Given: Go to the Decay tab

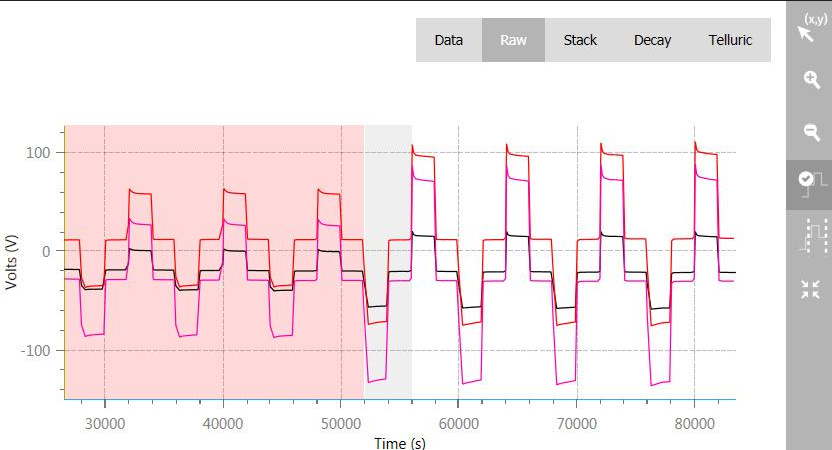Looking at the screenshot, I should click(x=652, y=41).
